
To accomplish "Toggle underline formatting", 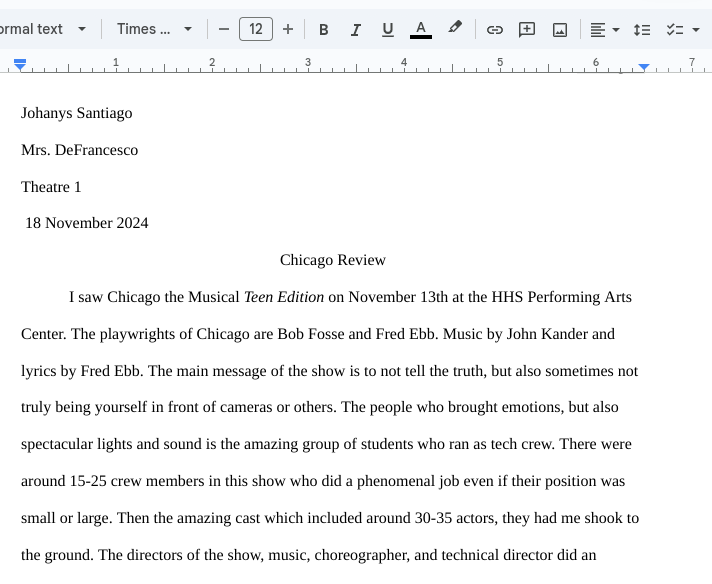I will [387, 30].
